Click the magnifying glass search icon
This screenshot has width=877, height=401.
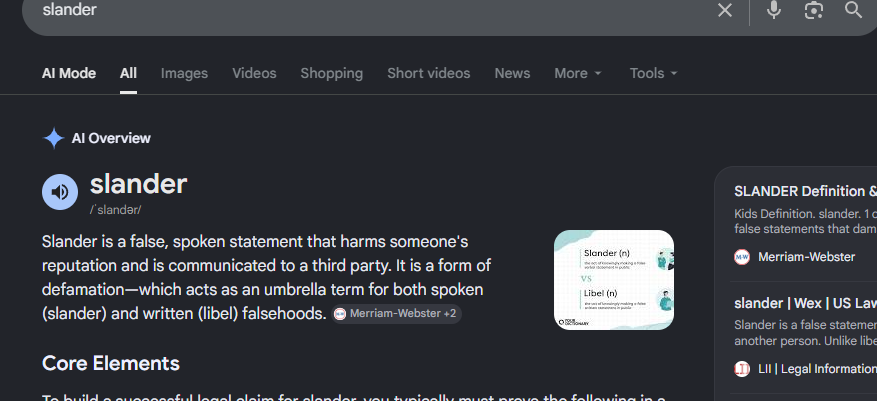click(853, 10)
